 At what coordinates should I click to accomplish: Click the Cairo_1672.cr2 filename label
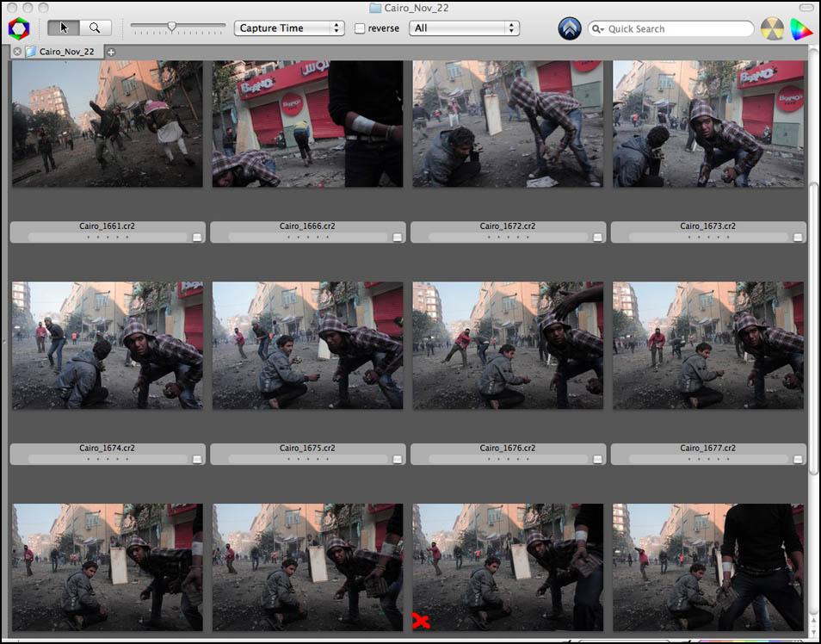pyautogui.click(x=508, y=226)
